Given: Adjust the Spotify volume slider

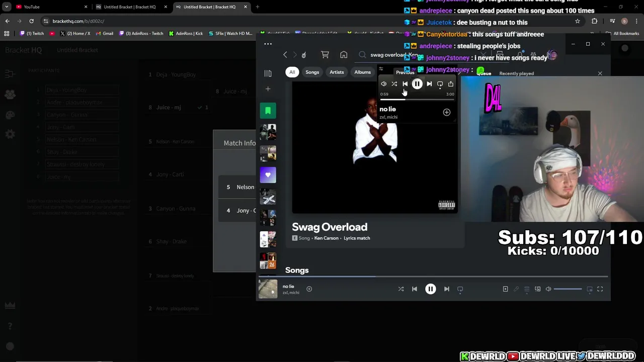Looking at the screenshot, I should pyautogui.click(x=568, y=289).
